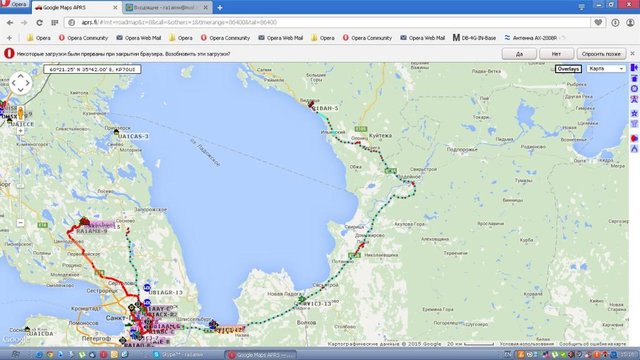Click the zoom level slider handle
This screenshot has height=360, width=640.
pyautogui.click(x=20, y=186)
